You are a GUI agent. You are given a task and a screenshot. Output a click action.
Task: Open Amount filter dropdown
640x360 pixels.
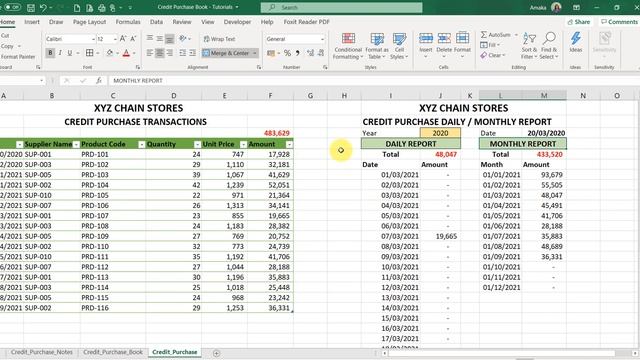click(289, 144)
